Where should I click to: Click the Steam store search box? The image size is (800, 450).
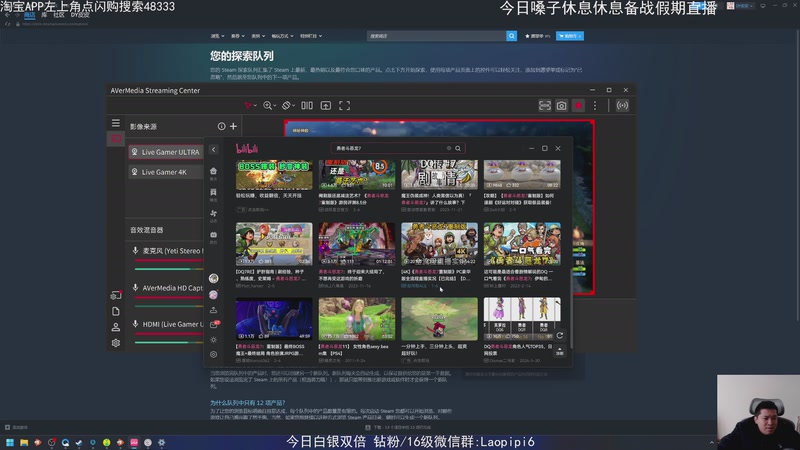click(x=436, y=36)
